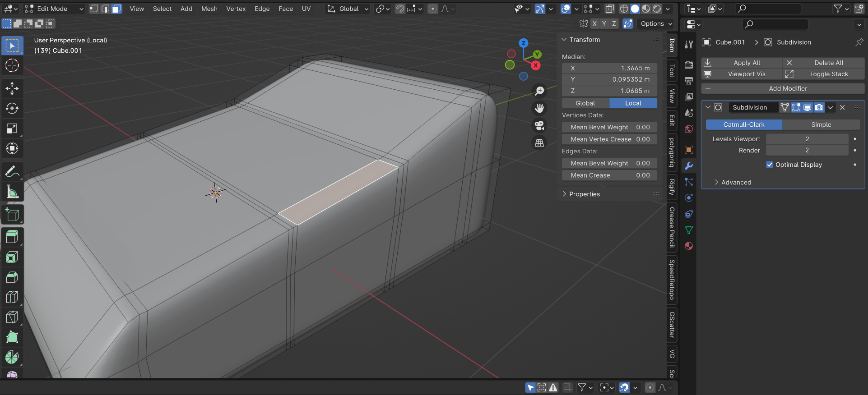Viewport: 868px width, 395px height.
Task: Open the UV menu
Action: pyautogui.click(x=306, y=9)
